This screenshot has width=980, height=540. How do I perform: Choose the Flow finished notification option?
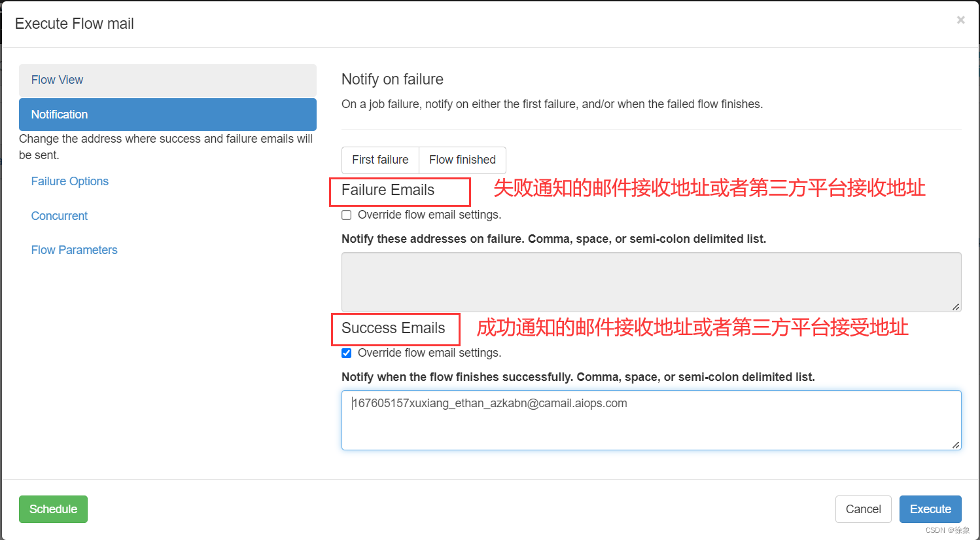pos(463,160)
